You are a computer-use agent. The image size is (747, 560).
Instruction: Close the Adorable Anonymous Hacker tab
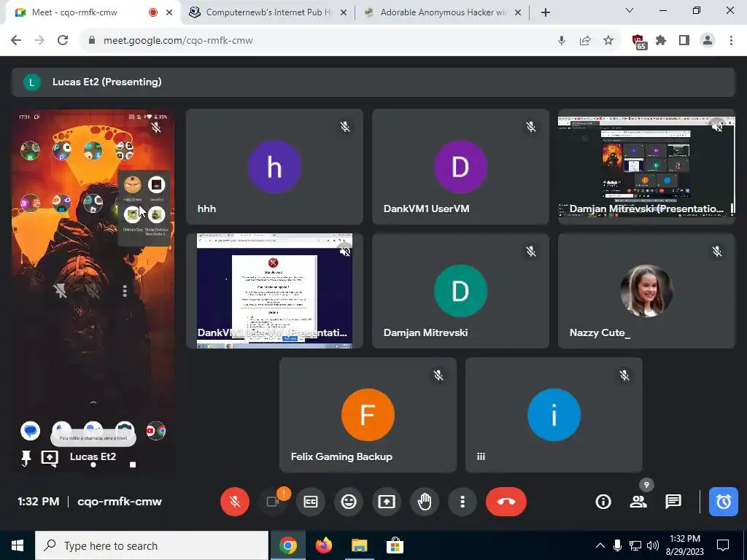click(519, 12)
